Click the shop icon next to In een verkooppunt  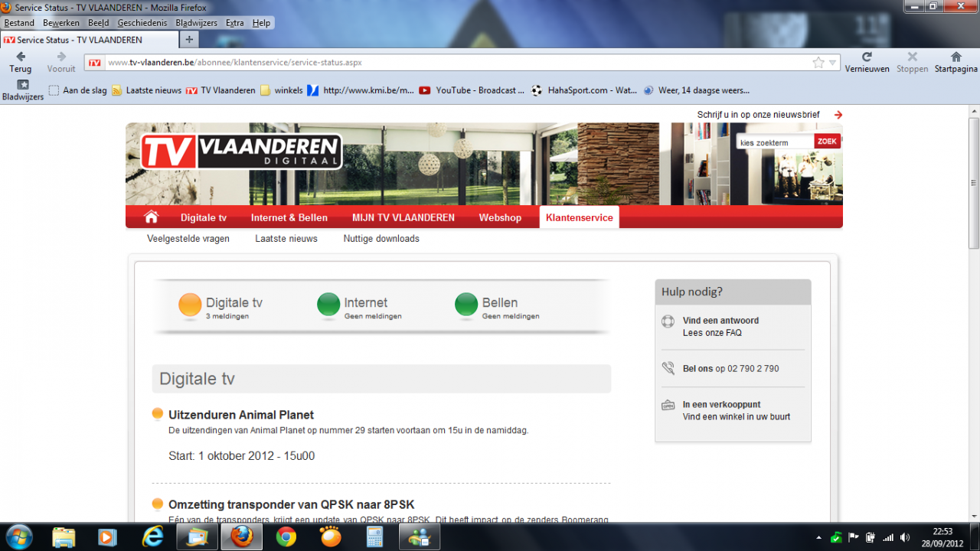point(668,406)
